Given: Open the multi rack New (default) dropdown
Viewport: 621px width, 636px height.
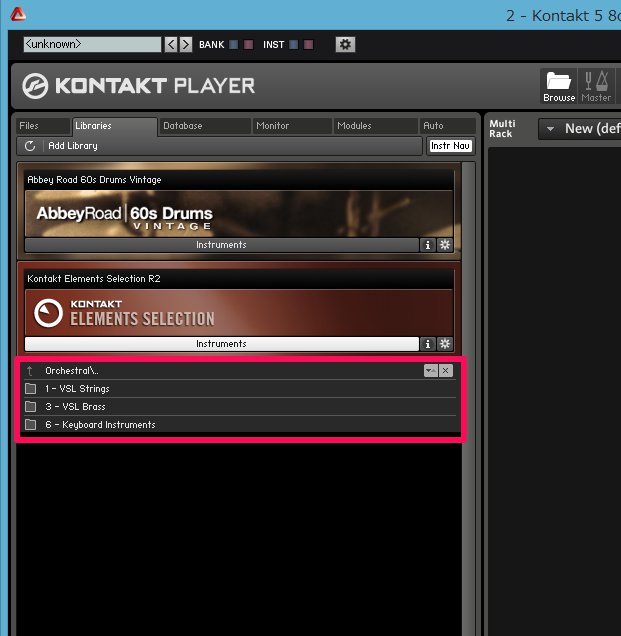Looking at the screenshot, I should (580, 129).
